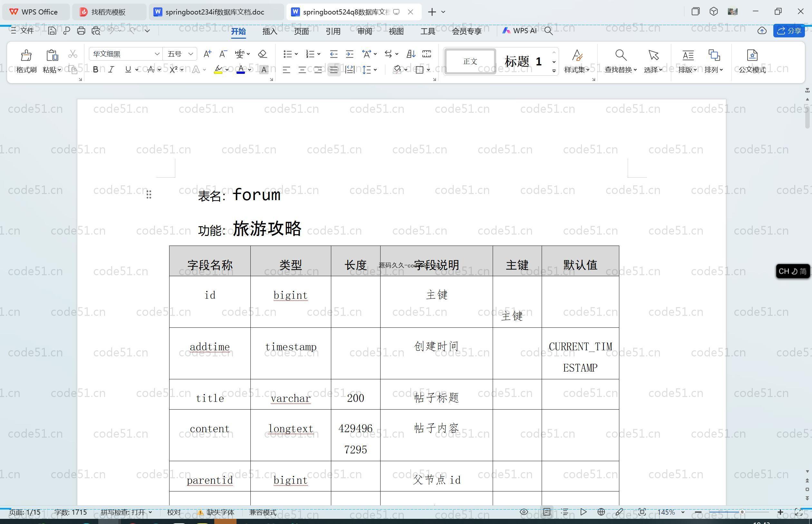Click the Sort (A-Z) icon
Viewport: 812px width, 524px height.
pos(411,54)
